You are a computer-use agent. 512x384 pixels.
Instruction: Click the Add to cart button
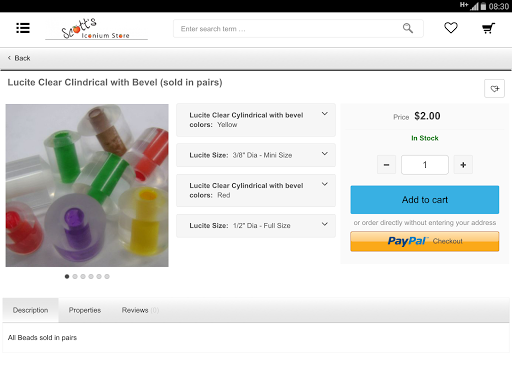point(425,200)
